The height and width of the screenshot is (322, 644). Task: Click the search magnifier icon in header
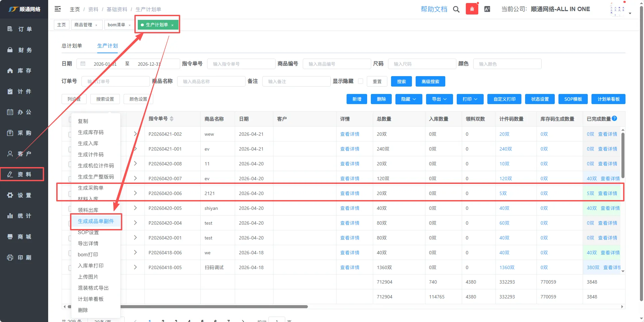click(x=456, y=9)
